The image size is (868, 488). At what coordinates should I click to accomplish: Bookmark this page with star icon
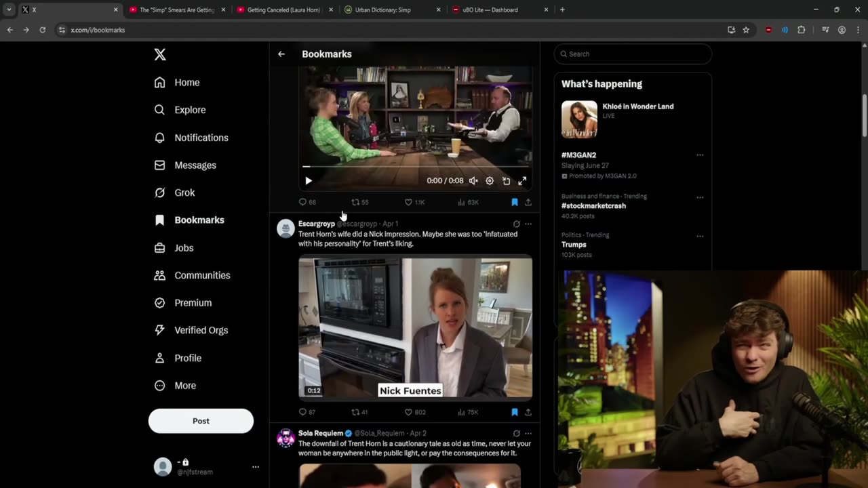click(x=746, y=30)
